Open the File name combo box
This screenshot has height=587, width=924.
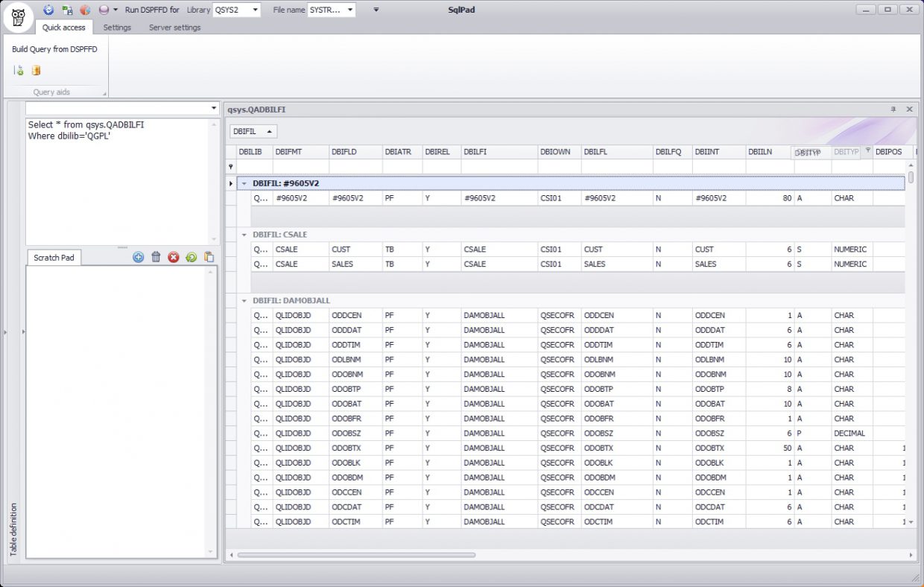(332, 10)
